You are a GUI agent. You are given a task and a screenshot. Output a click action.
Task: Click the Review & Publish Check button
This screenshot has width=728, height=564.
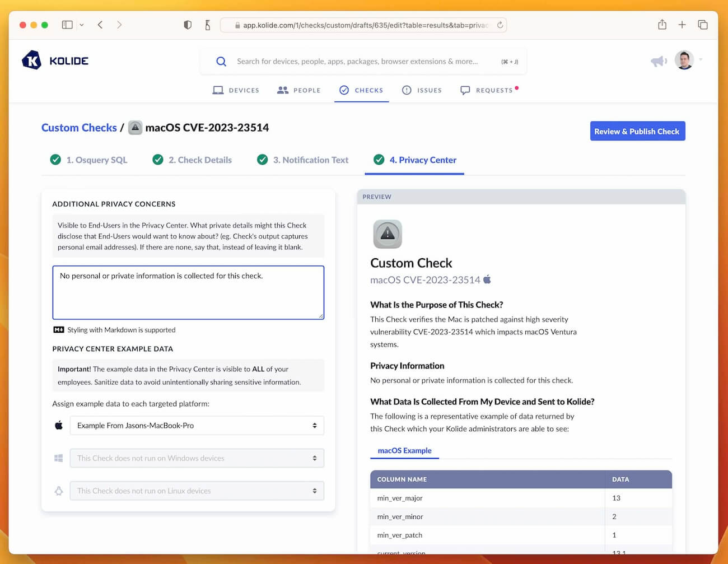(x=637, y=131)
